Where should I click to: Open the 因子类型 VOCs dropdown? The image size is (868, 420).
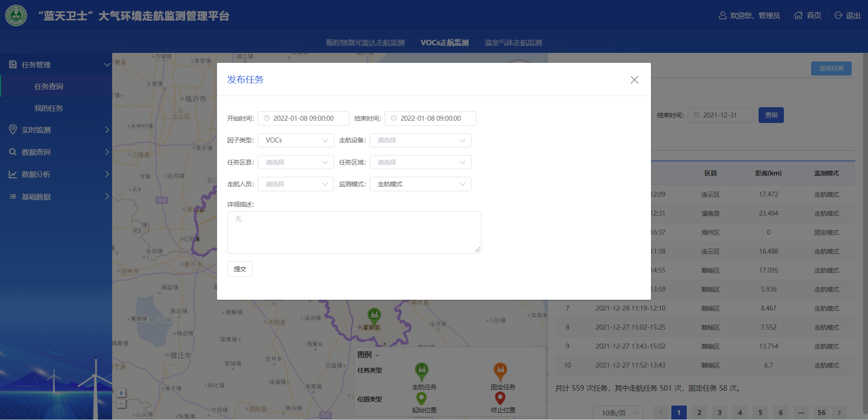296,141
